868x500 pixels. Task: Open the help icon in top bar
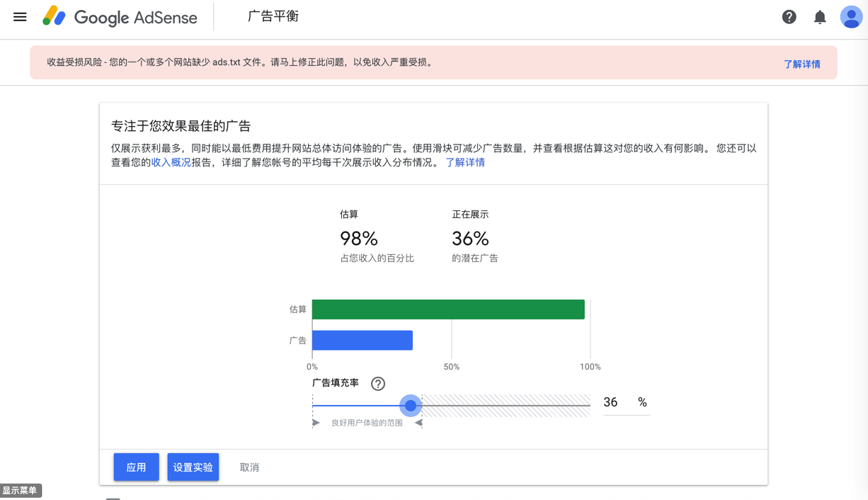pyautogui.click(x=789, y=17)
